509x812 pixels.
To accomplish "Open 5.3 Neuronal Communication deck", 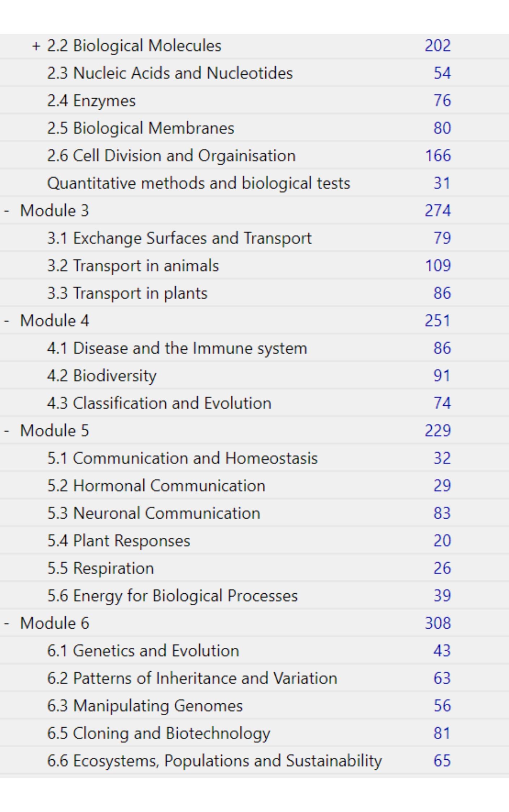I will pyautogui.click(x=153, y=514).
